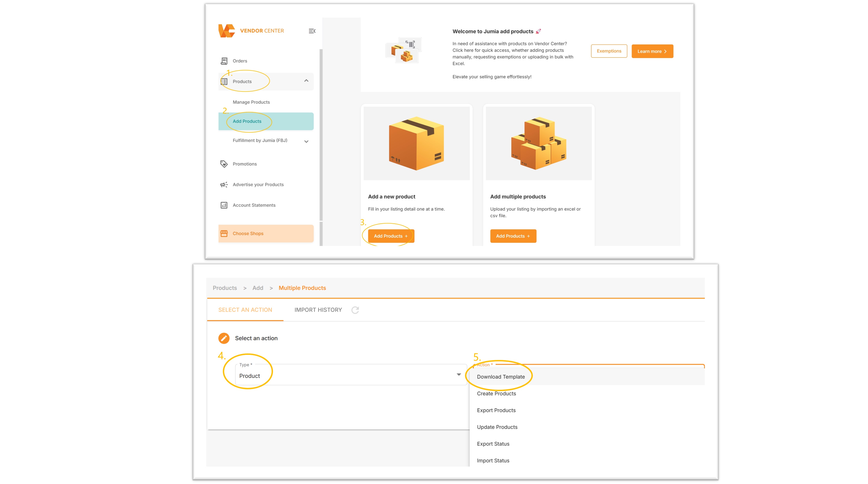Click 'Elevate your selling game effortlessly!' text
868x484 pixels.
coord(492,77)
